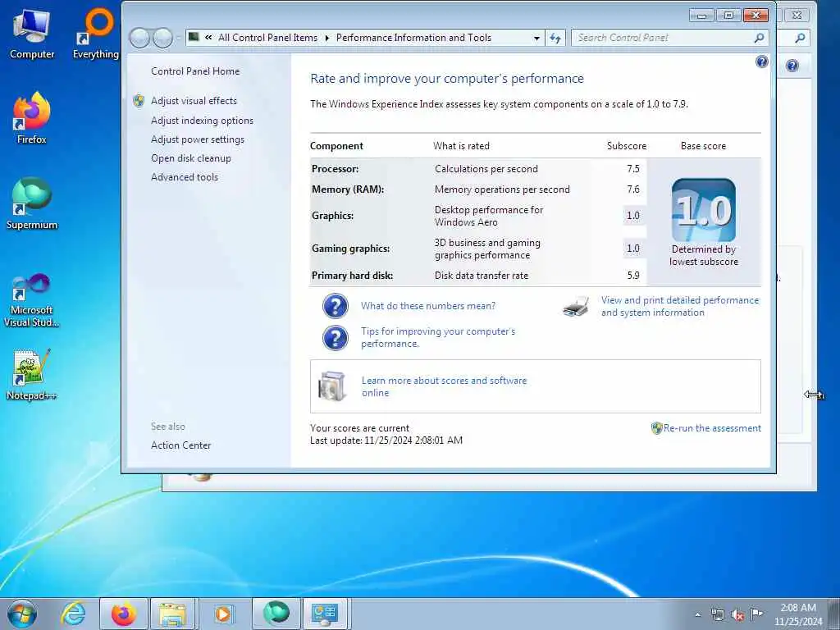Click the search magnifier in background window
This screenshot has height=630, width=840.
click(x=800, y=38)
